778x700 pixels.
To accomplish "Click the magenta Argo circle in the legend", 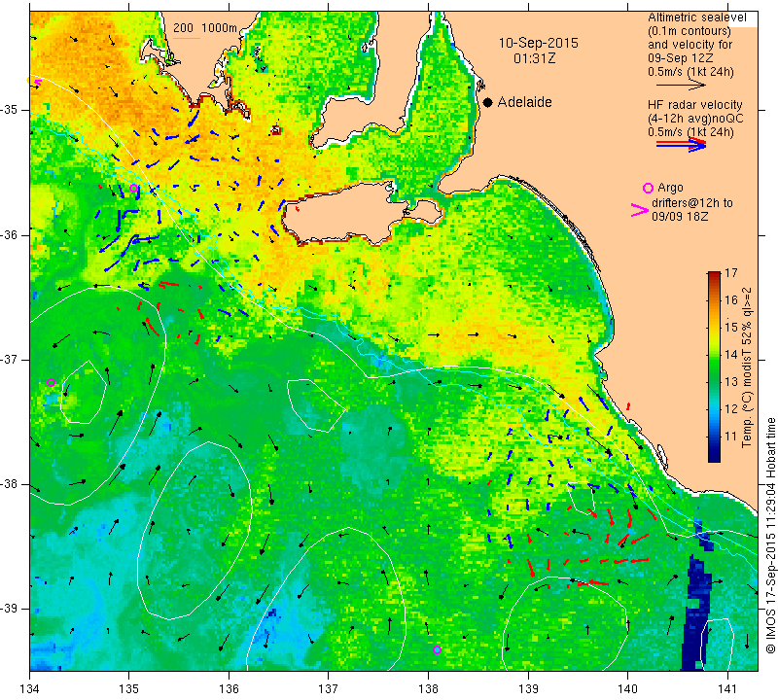I will 648,188.
